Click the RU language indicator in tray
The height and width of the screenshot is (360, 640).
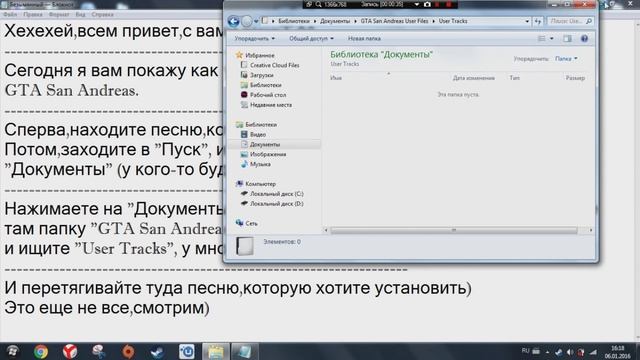(525, 351)
